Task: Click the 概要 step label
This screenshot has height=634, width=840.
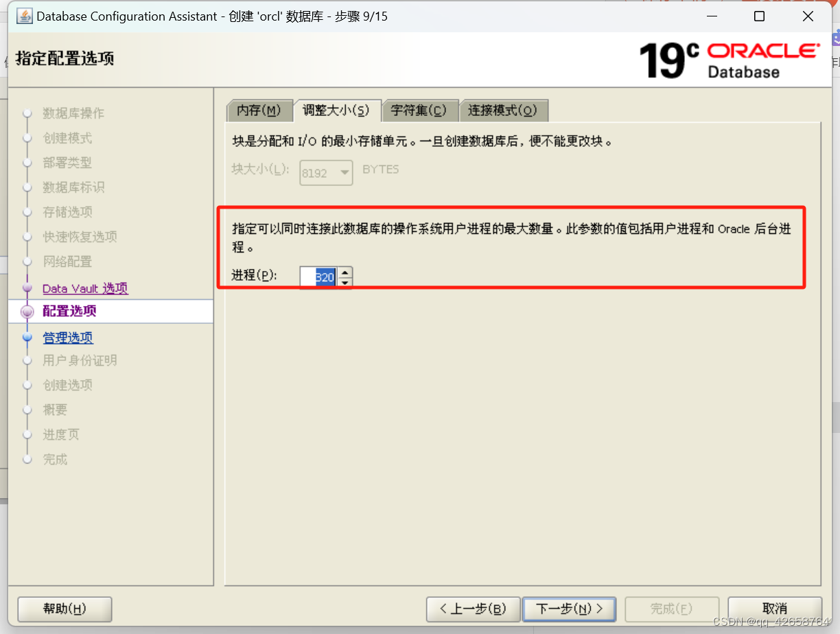Action: pyautogui.click(x=55, y=410)
